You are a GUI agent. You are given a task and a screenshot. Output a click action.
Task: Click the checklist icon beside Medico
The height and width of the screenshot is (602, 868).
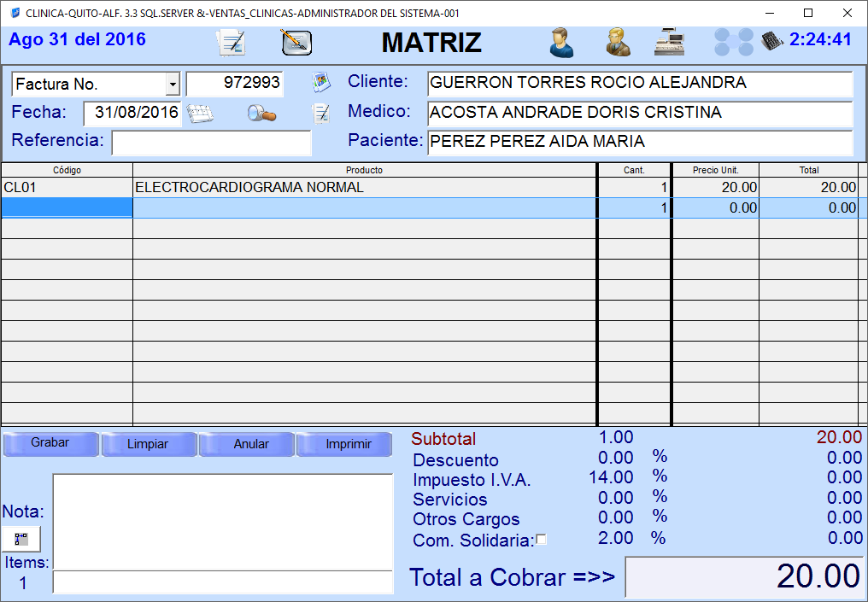click(x=321, y=113)
